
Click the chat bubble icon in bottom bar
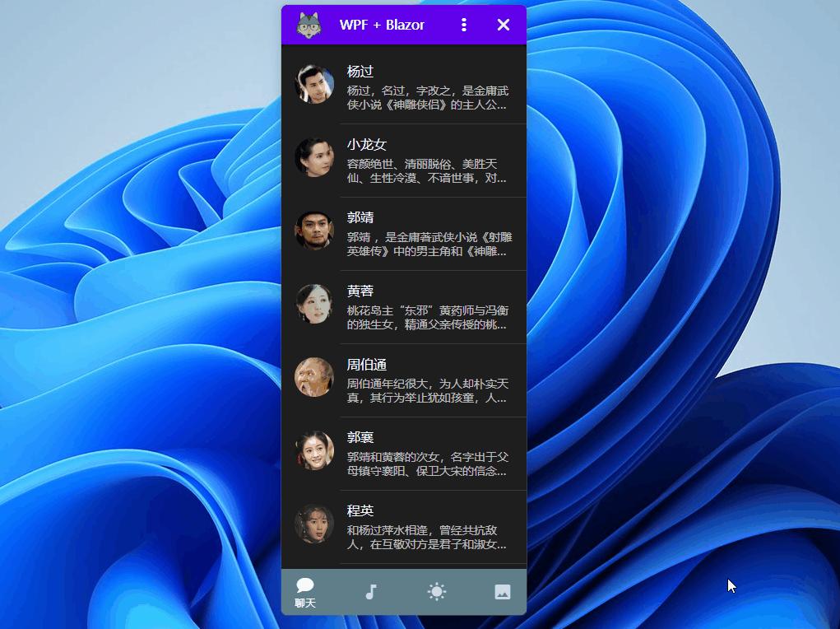click(x=305, y=585)
